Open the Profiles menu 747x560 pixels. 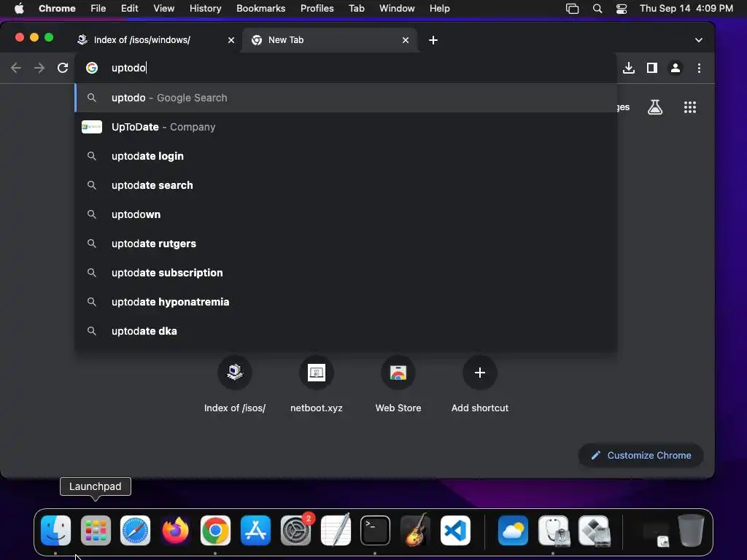(317, 8)
